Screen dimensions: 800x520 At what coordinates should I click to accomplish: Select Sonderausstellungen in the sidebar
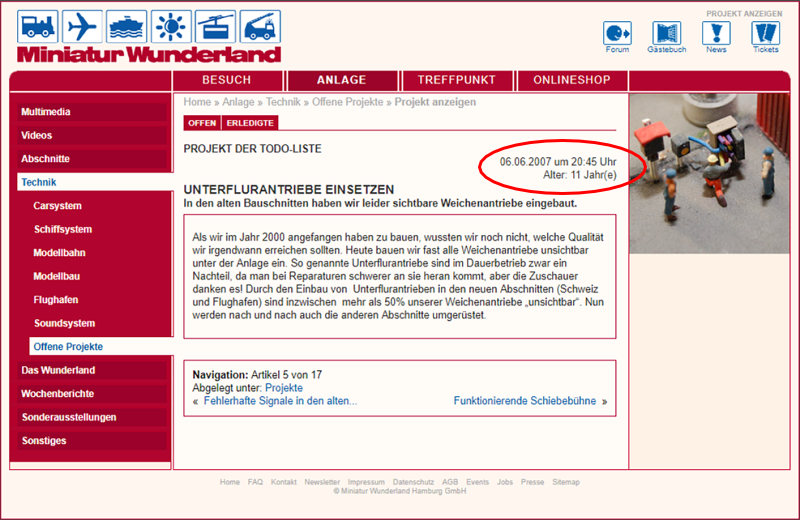(92, 417)
